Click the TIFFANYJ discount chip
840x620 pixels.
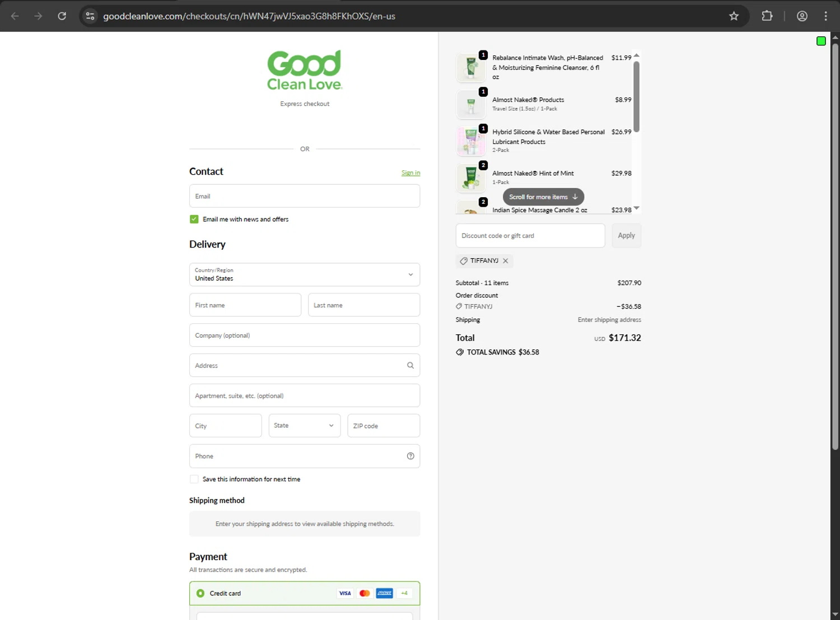(484, 261)
